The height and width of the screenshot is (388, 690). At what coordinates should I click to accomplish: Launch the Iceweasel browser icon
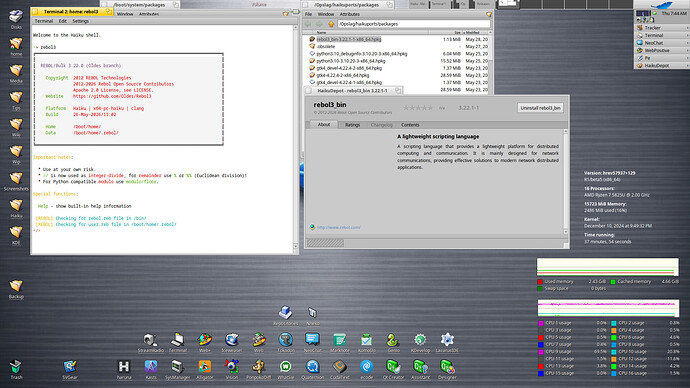(x=231, y=340)
